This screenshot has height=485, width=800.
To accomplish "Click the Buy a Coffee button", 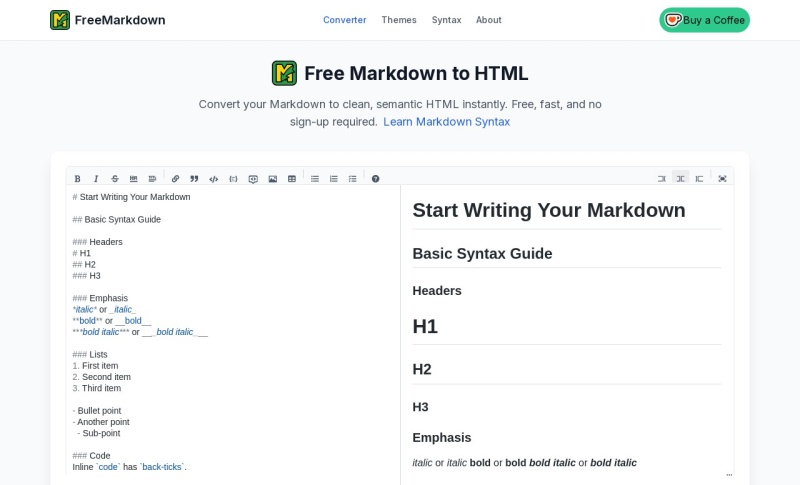I will coord(705,20).
